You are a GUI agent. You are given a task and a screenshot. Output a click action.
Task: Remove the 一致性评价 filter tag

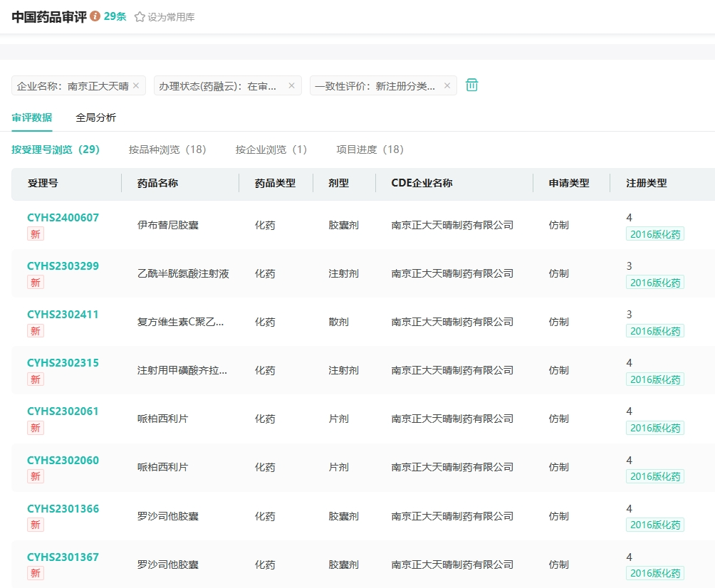click(x=447, y=85)
